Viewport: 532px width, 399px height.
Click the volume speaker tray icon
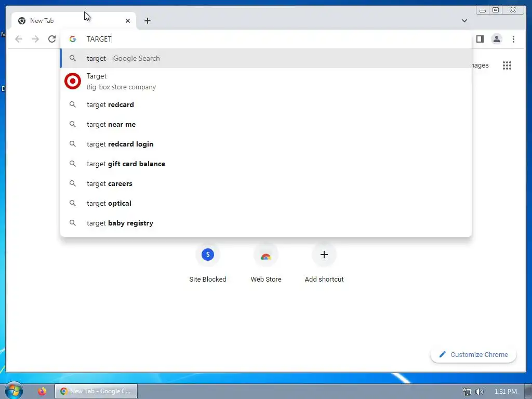[479, 392]
